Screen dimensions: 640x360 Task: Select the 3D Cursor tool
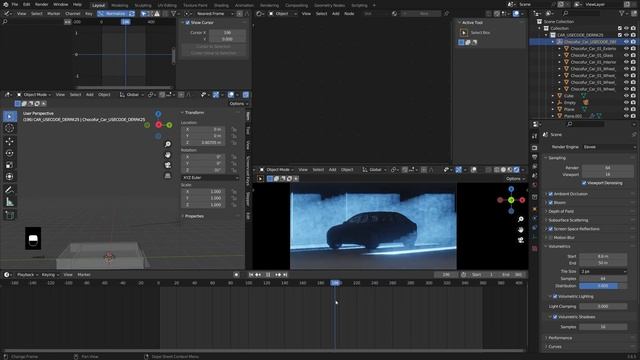pos(10,128)
